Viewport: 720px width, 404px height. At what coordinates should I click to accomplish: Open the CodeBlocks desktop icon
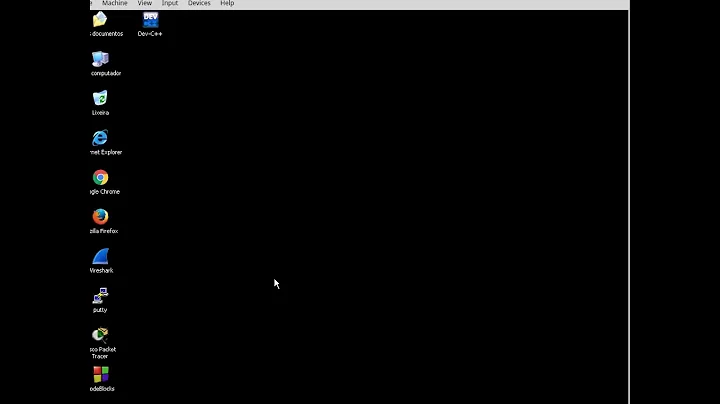pyautogui.click(x=101, y=374)
